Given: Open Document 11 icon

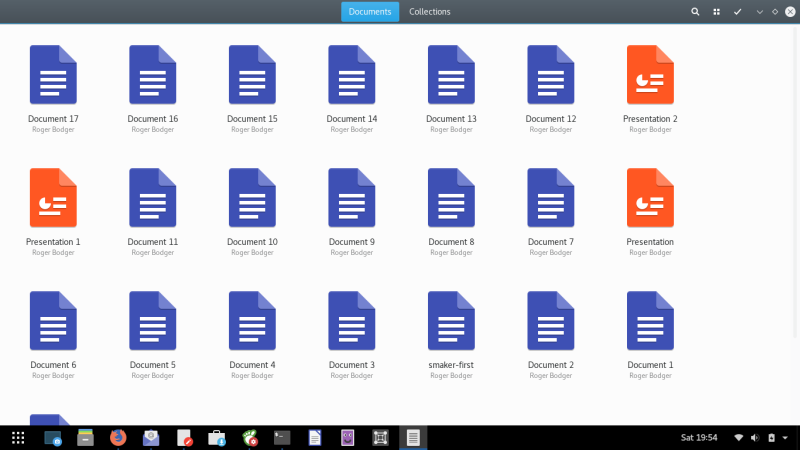Looking at the screenshot, I should click(x=153, y=197).
